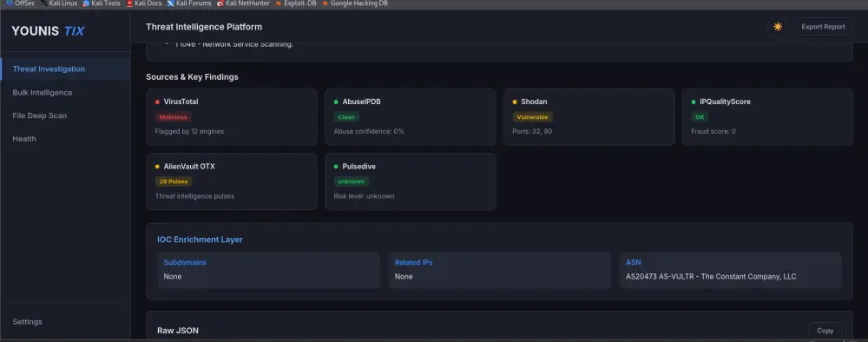
Task: Open the Kali Forums bookmark
Action: pyautogui.click(x=188, y=3)
